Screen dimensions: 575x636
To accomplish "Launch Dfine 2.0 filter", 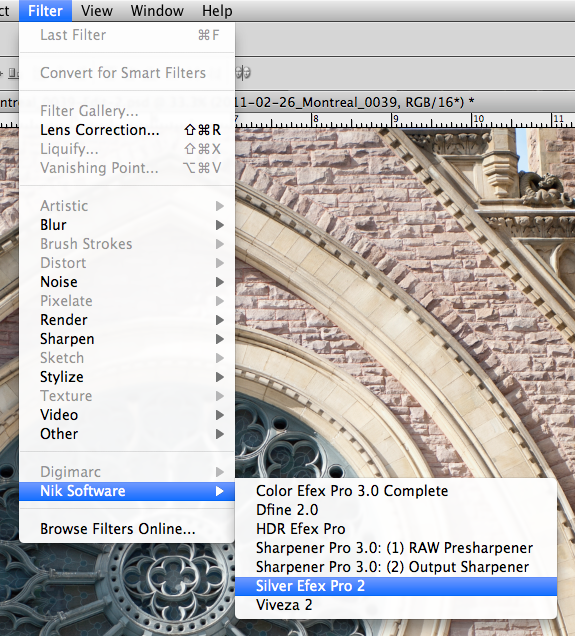I will point(396,510).
